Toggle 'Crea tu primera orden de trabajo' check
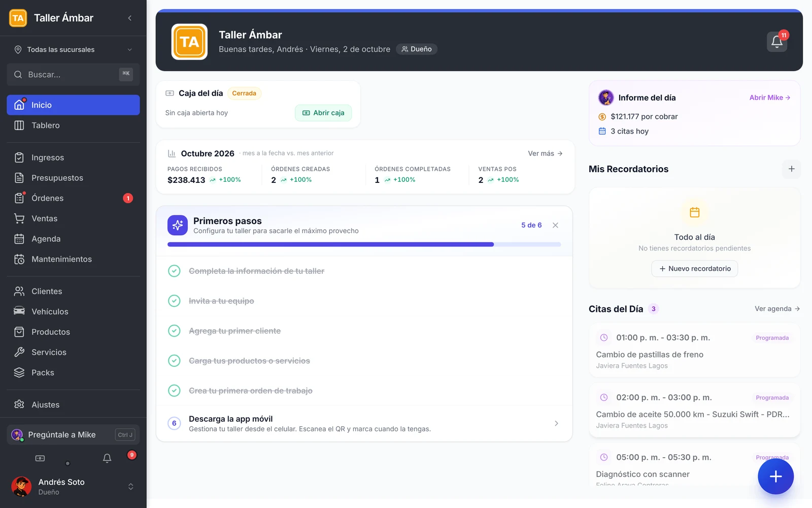812x508 pixels. (174, 391)
